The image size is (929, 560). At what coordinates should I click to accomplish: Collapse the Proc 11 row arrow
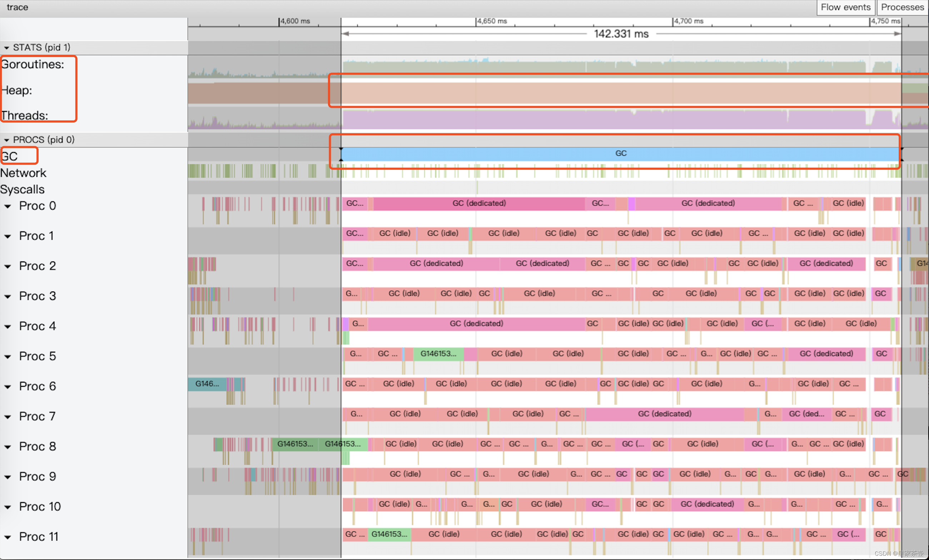8,537
